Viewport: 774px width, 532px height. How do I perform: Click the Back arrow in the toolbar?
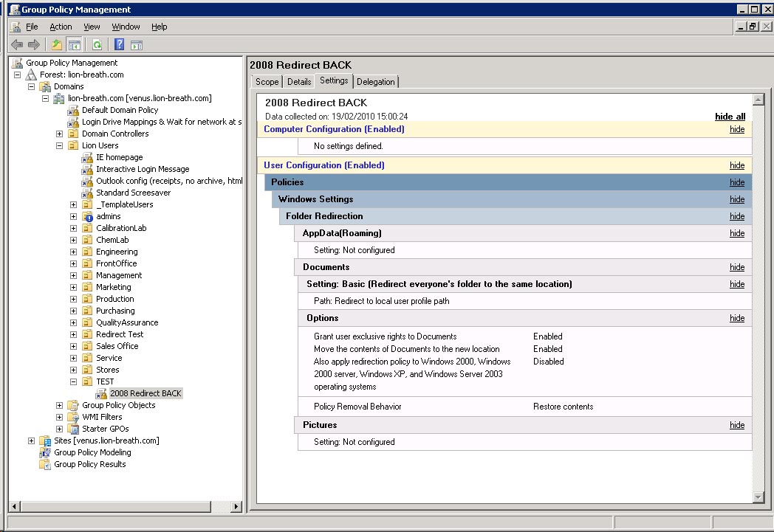click(x=17, y=45)
